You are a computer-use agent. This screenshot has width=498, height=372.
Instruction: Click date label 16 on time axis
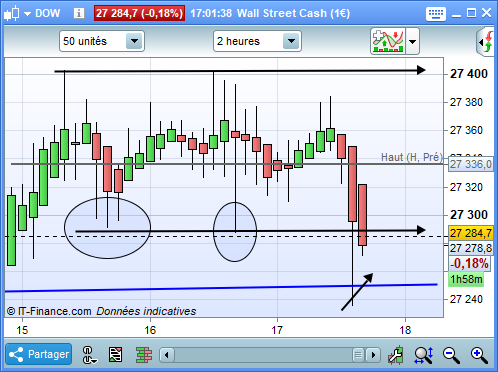point(150,330)
